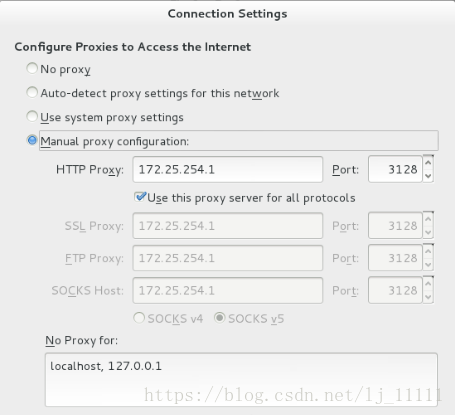Click the SOCKS Host address field
Viewport: 455px width, 415px height.
point(228,290)
